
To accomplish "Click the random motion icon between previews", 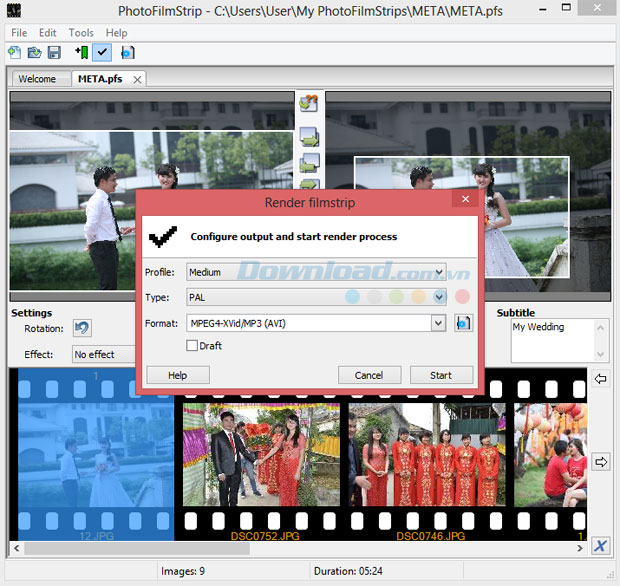I will [x=309, y=103].
